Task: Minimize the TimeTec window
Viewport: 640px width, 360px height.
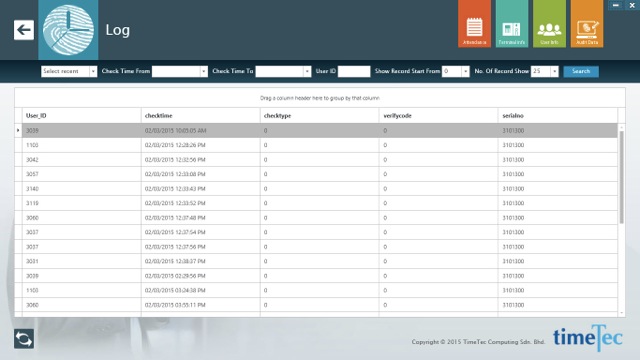Action: pos(616,5)
